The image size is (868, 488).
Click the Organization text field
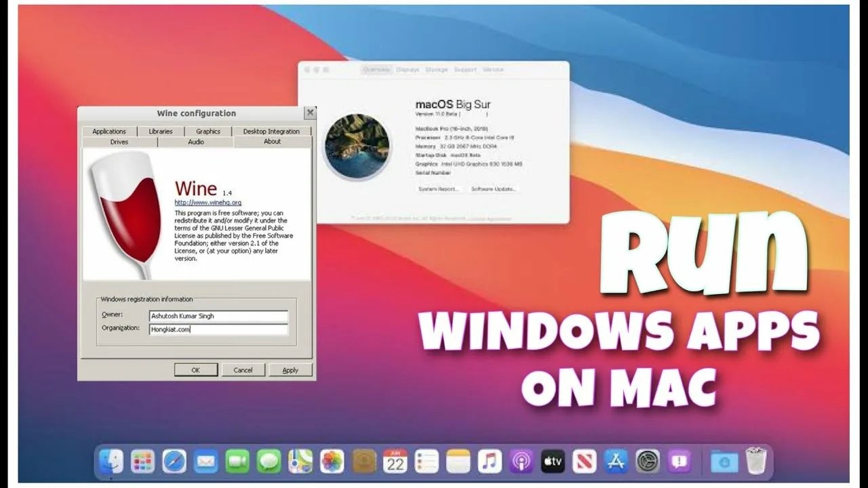(x=218, y=329)
